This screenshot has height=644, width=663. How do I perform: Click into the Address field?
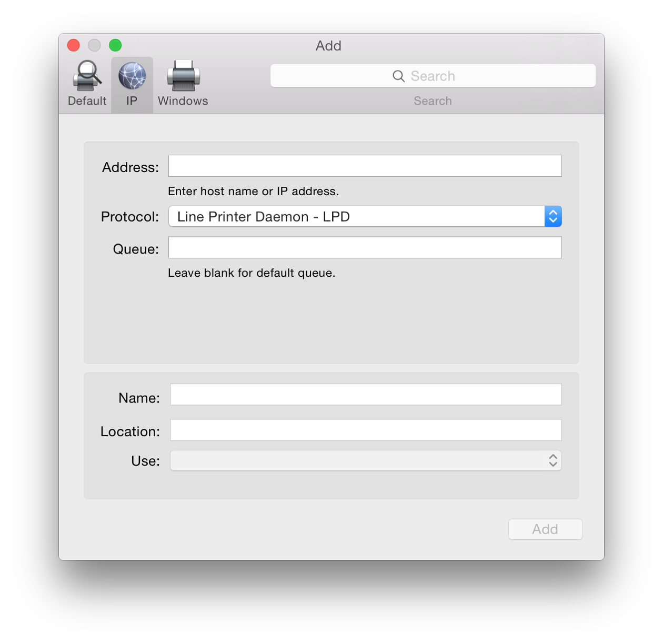pyautogui.click(x=365, y=166)
